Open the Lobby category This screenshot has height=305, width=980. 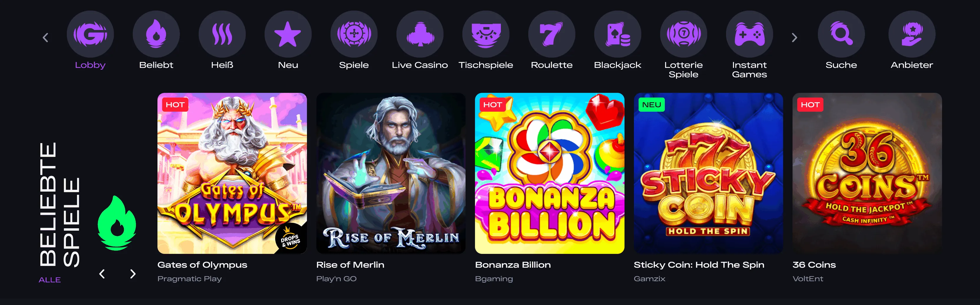click(91, 33)
